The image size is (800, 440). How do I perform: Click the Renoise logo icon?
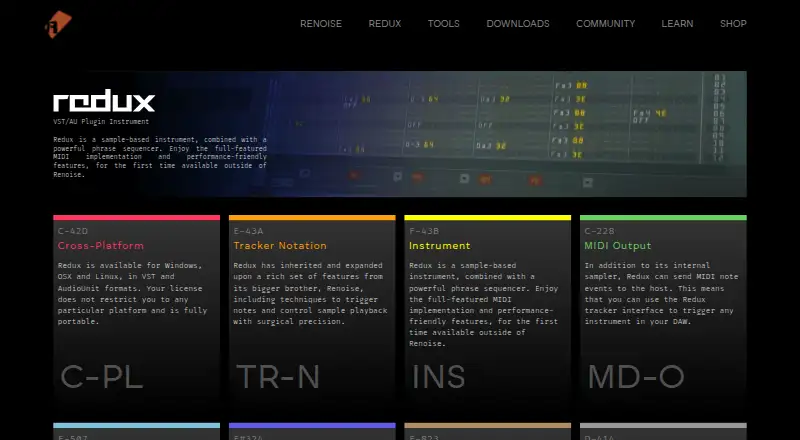pos(58,25)
